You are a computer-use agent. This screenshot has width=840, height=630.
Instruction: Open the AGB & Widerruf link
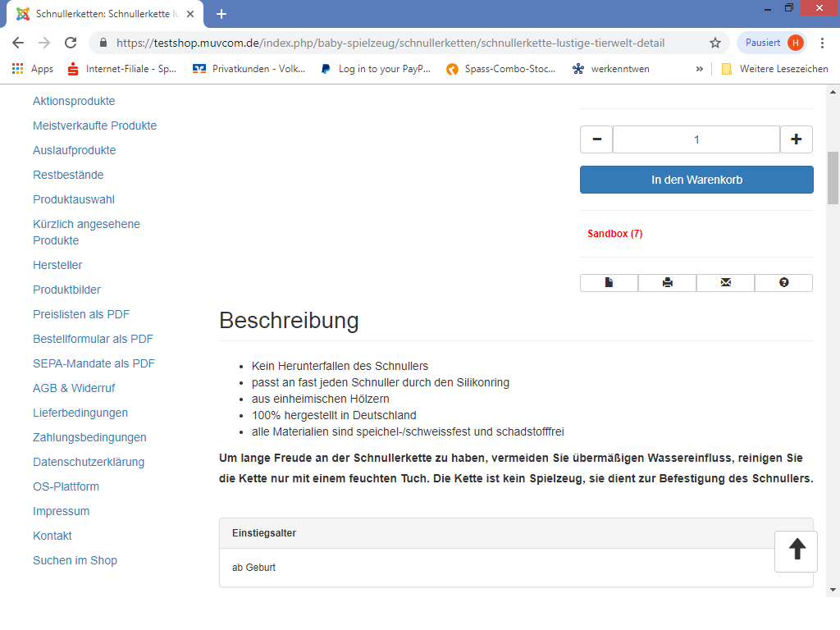(74, 388)
